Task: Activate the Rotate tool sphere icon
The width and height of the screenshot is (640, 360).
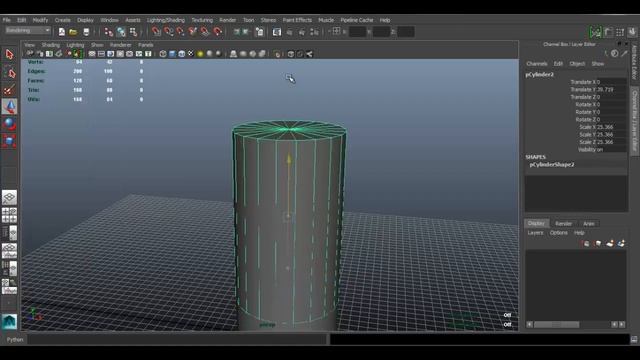Action: tap(9, 124)
